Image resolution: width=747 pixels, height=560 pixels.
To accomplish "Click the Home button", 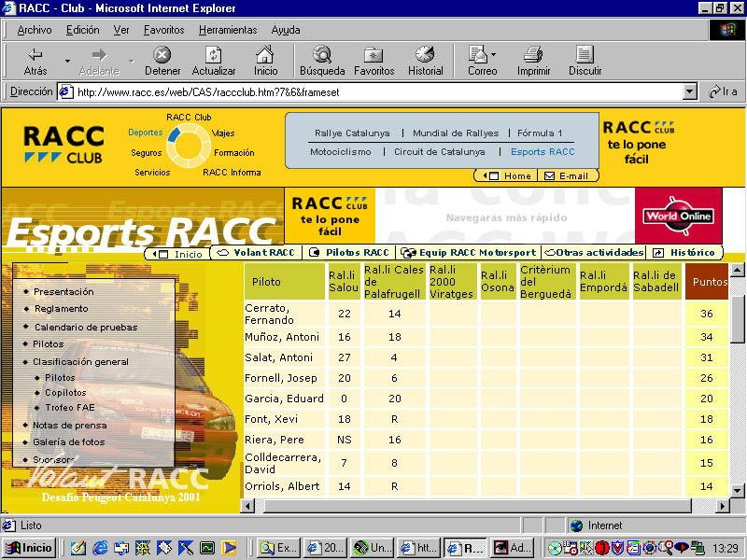I will [507, 175].
